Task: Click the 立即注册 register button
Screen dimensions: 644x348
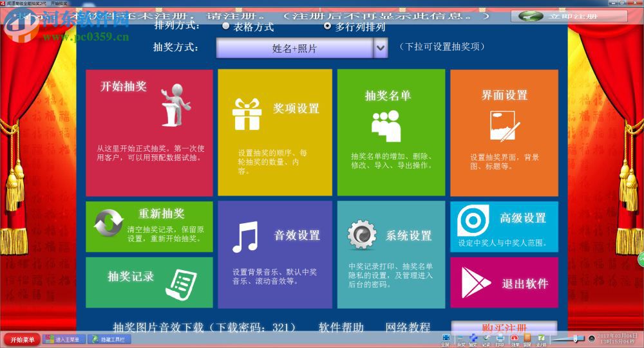Action: 569,17
